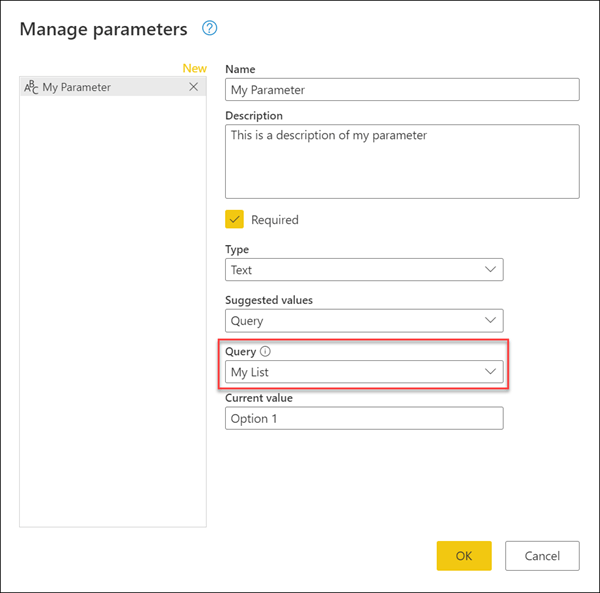
Task: Click the Suggested values label
Action: (269, 300)
